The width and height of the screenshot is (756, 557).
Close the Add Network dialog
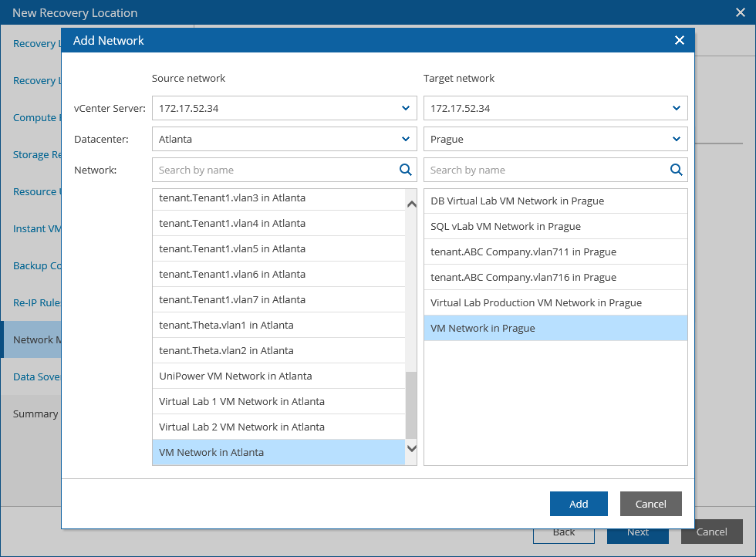tap(680, 40)
